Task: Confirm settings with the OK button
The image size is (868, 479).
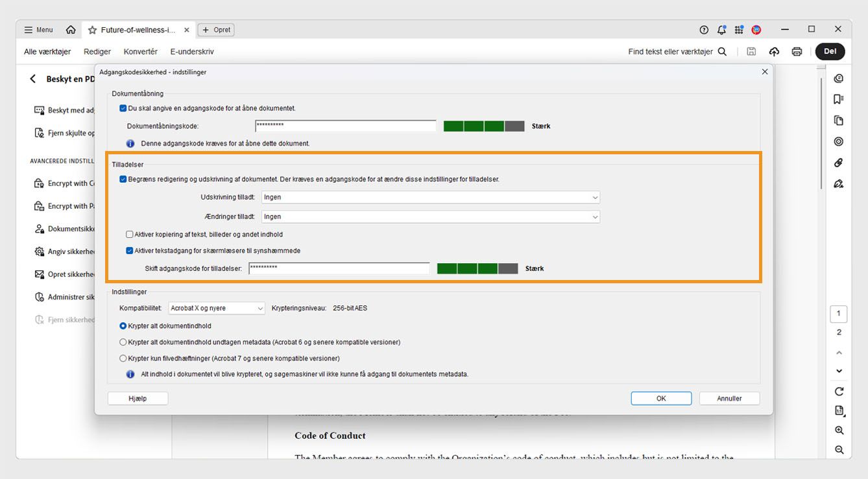Action: [661, 398]
